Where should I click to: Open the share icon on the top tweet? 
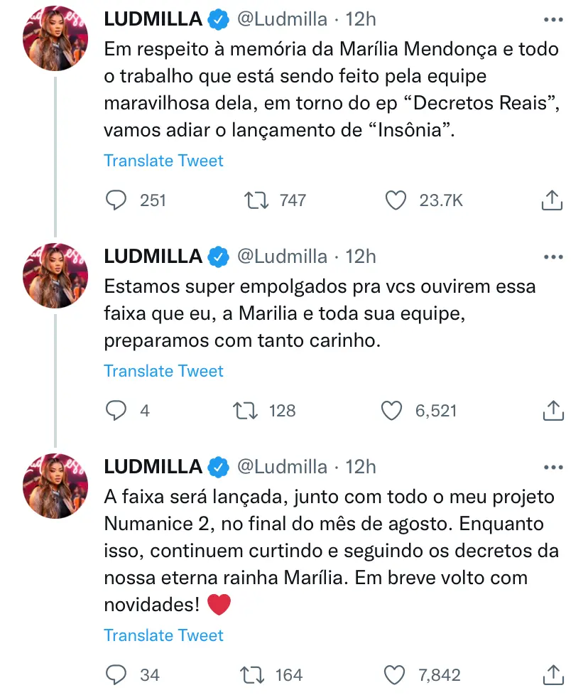click(553, 200)
